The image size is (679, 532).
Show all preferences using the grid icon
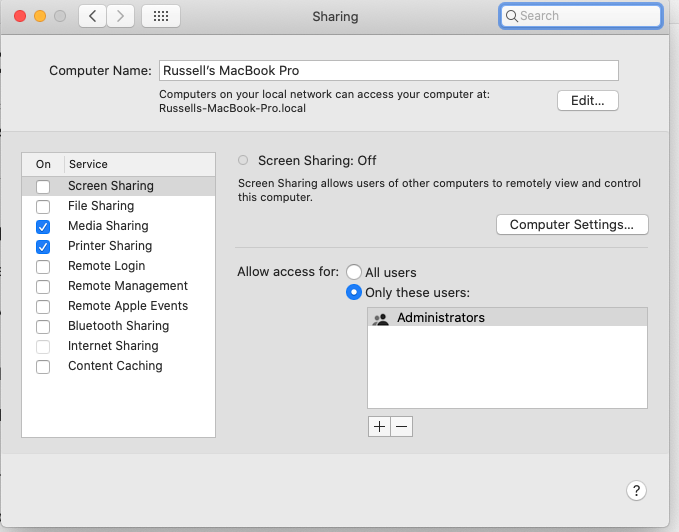(x=161, y=16)
